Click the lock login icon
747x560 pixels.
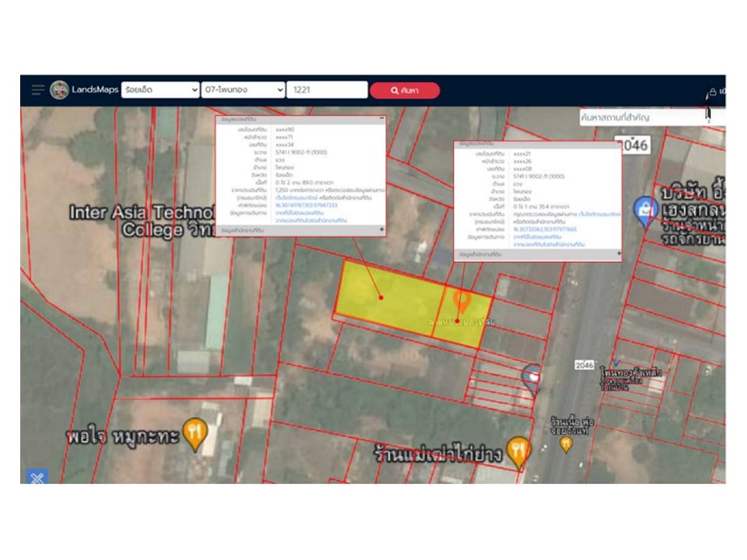712,92
